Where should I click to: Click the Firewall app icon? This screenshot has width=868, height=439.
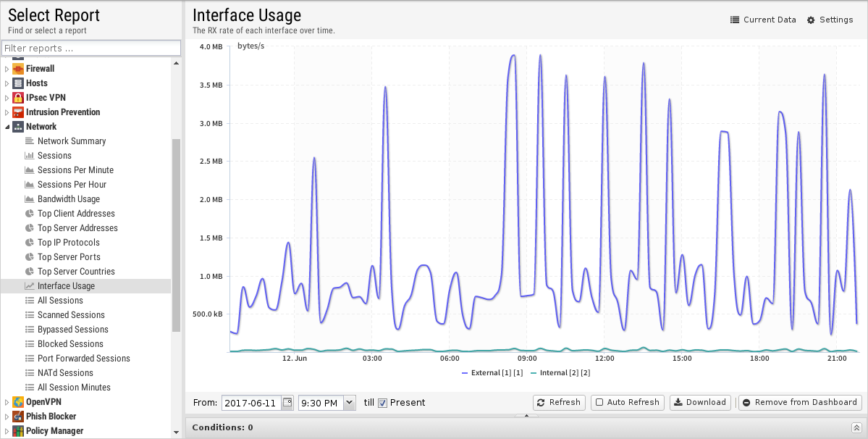[x=17, y=69]
